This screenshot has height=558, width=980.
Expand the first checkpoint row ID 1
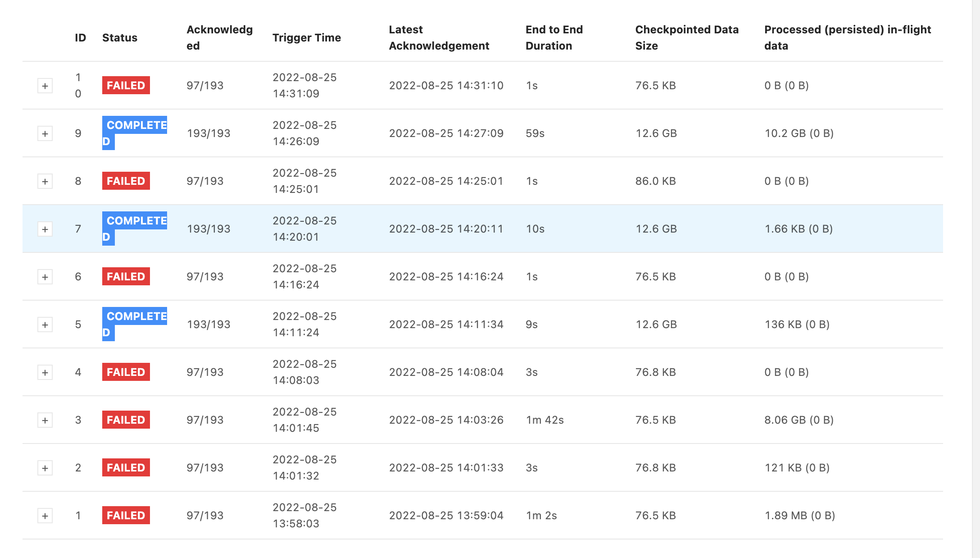(x=45, y=516)
